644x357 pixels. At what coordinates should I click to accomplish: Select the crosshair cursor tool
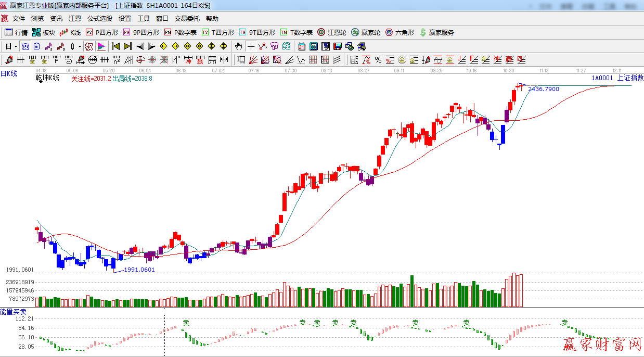click(251, 46)
